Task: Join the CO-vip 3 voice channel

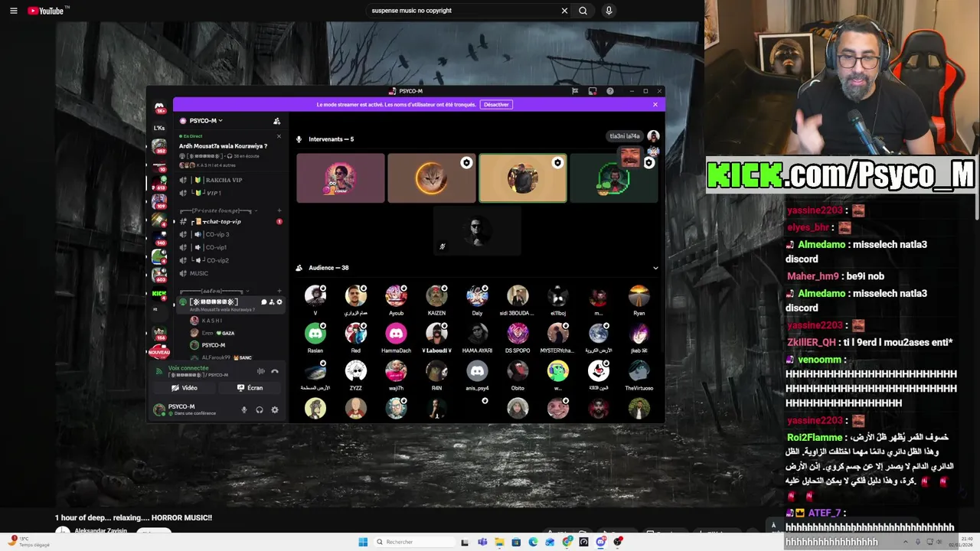Action: click(x=217, y=234)
